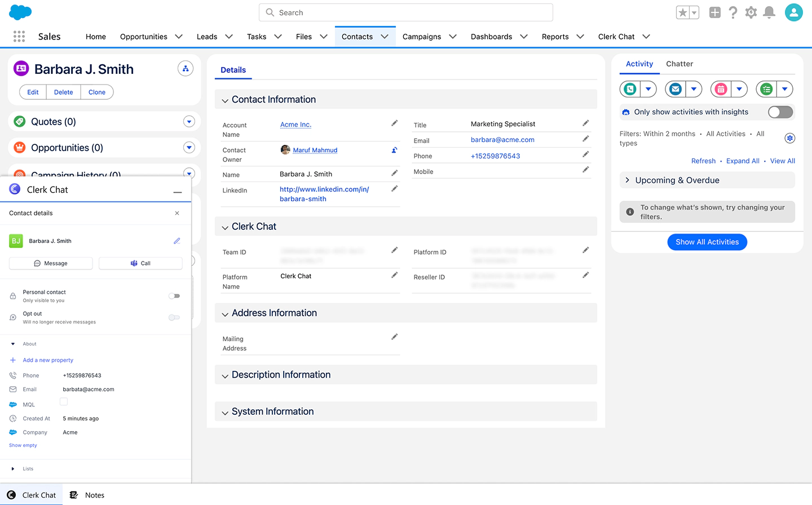The image size is (812, 505).
Task: Check the MQL checkbox
Action: [64, 402]
